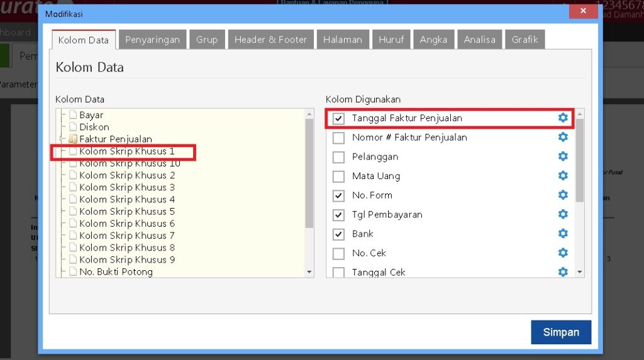Image resolution: width=644 pixels, height=360 pixels.
Task: Select the Bayar item in tree
Action: pos(91,115)
